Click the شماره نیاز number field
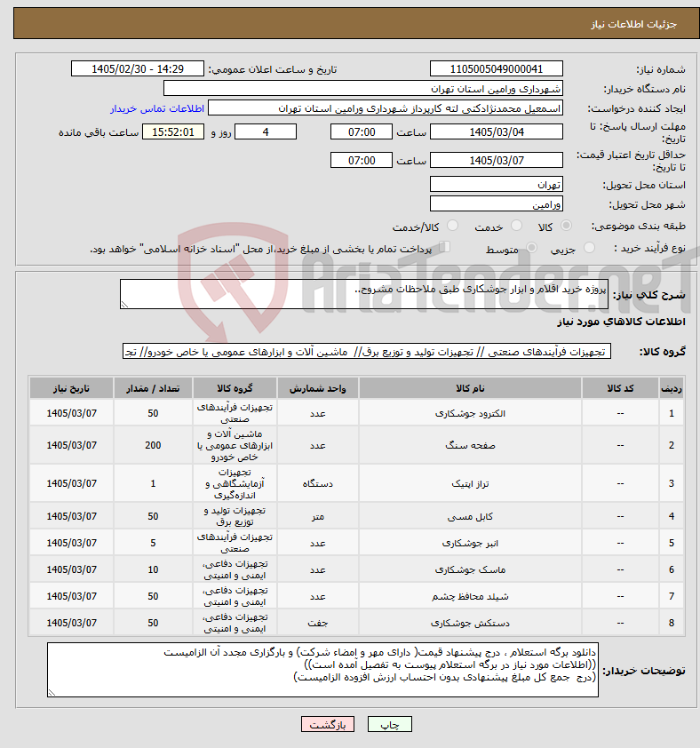Viewport: 700px width, 748px height. [x=497, y=69]
